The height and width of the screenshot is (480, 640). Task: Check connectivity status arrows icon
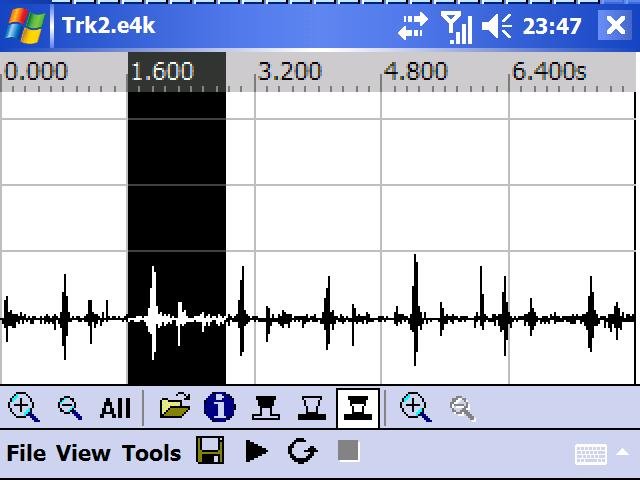413,26
